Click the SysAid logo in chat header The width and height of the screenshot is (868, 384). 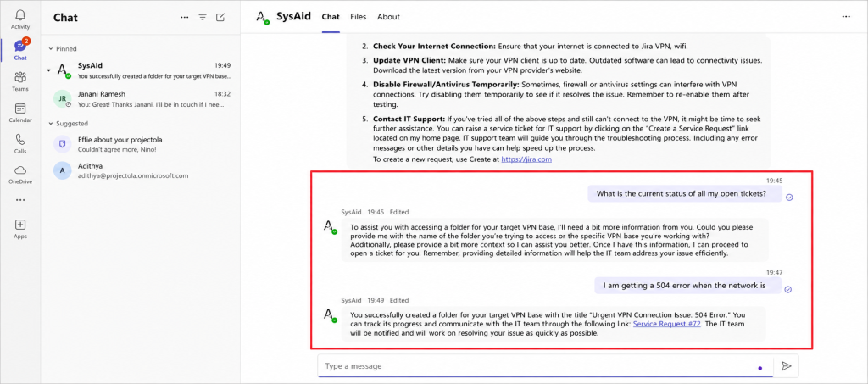tap(263, 17)
